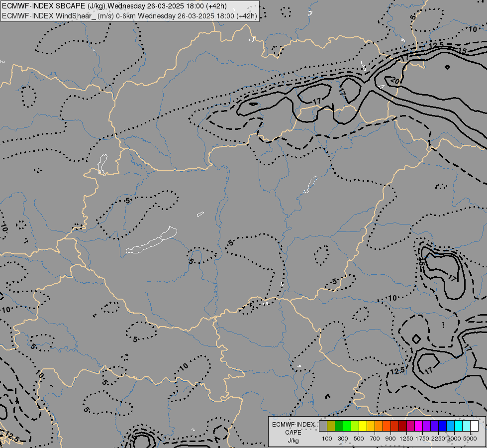Pick the purple swatch right of 1750

pyautogui.click(x=426, y=426)
